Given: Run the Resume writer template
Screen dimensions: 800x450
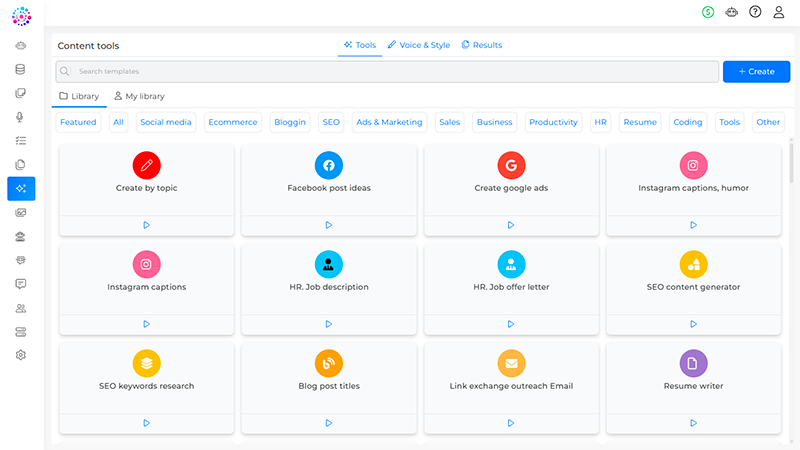Looking at the screenshot, I should [693, 423].
